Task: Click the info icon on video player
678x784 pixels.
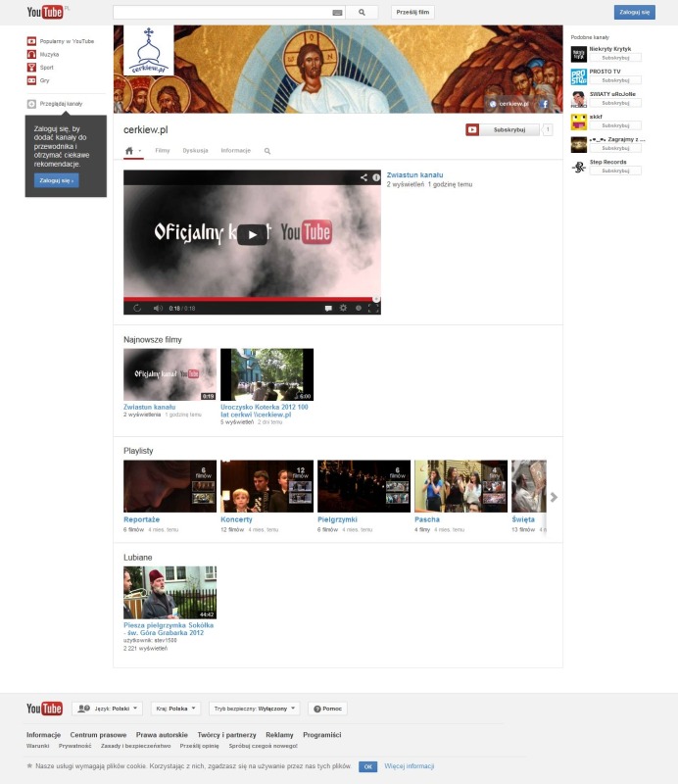Action: pos(375,177)
